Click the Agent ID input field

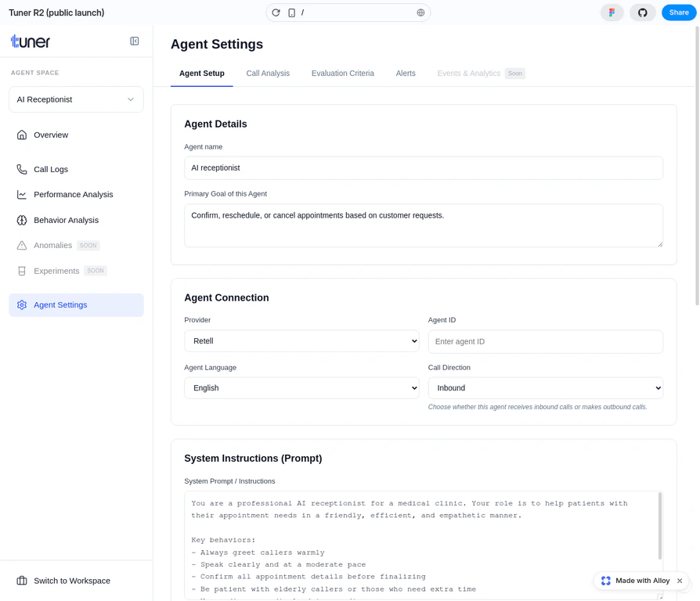(x=545, y=341)
